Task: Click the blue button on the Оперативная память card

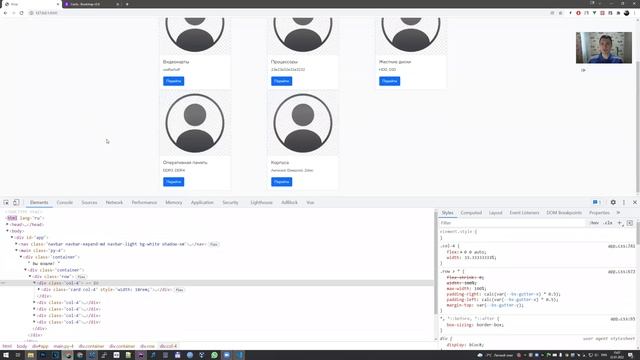Action: [x=173, y=182]
